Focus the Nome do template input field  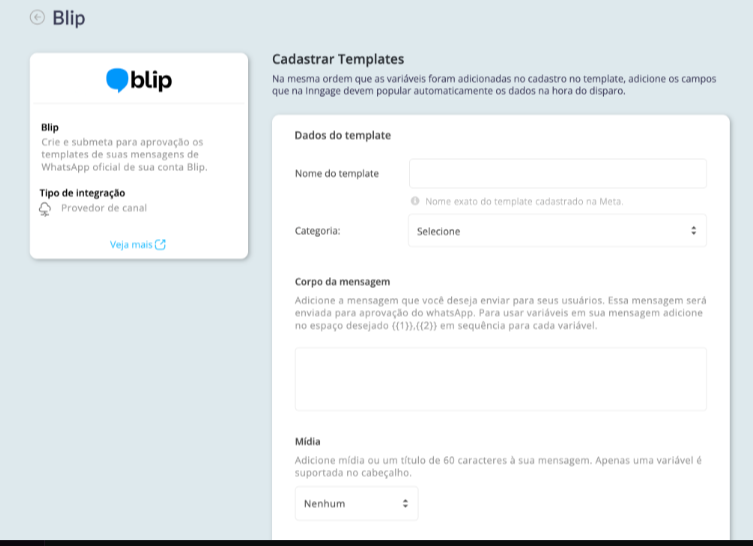[558, 173]
